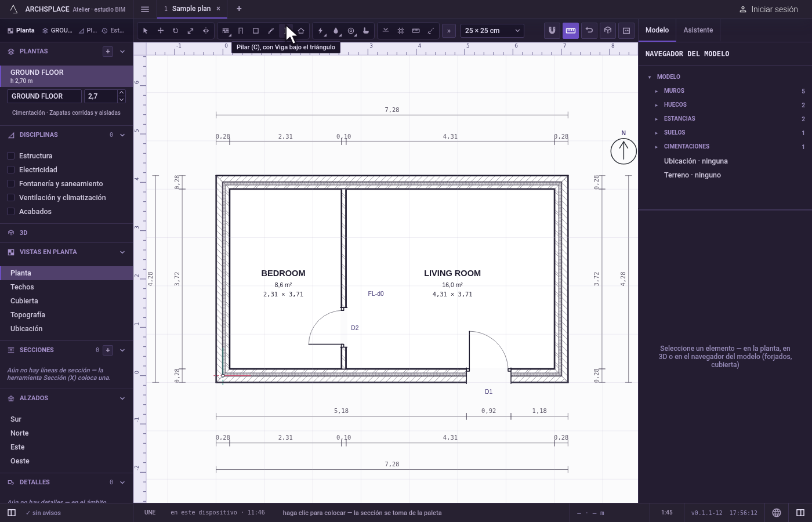812x522 pixels.
Task: Check the Acabados discipline
Action: click(10, 212)
